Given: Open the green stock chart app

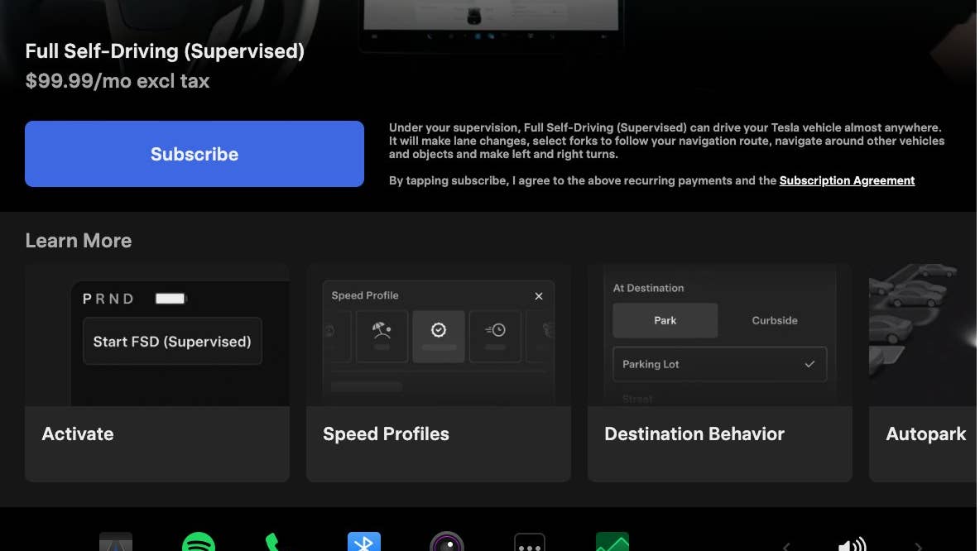Looking at the screenshot, I should (612, 543).
